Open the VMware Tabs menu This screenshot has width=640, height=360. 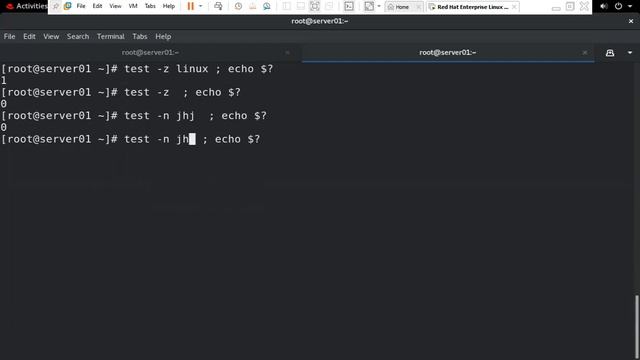pyautogui.click(x=150, y=6)
